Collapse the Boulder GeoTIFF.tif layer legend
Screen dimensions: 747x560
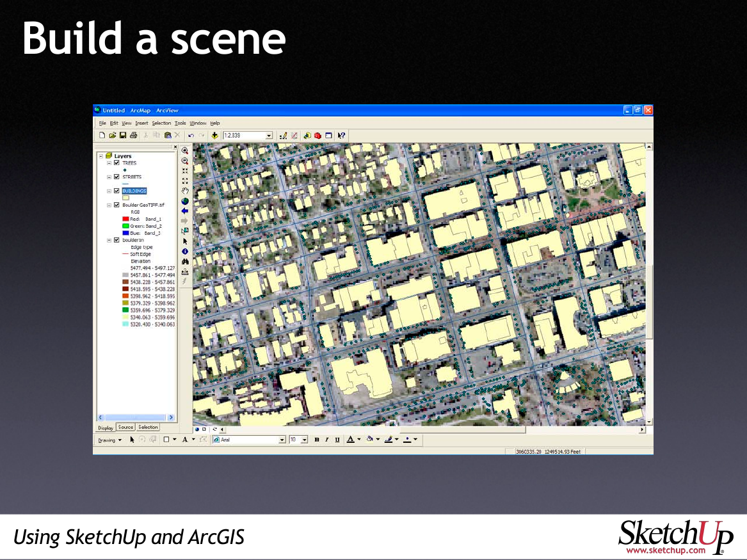[109, 205]
